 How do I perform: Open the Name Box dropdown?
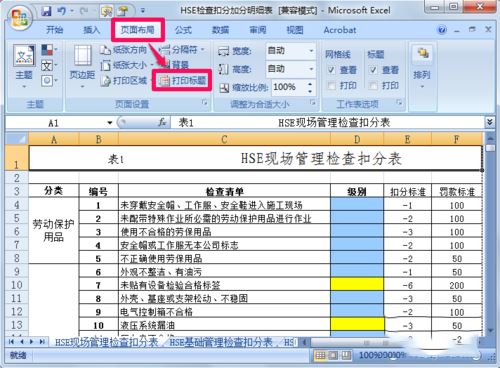tap(109, 123)
